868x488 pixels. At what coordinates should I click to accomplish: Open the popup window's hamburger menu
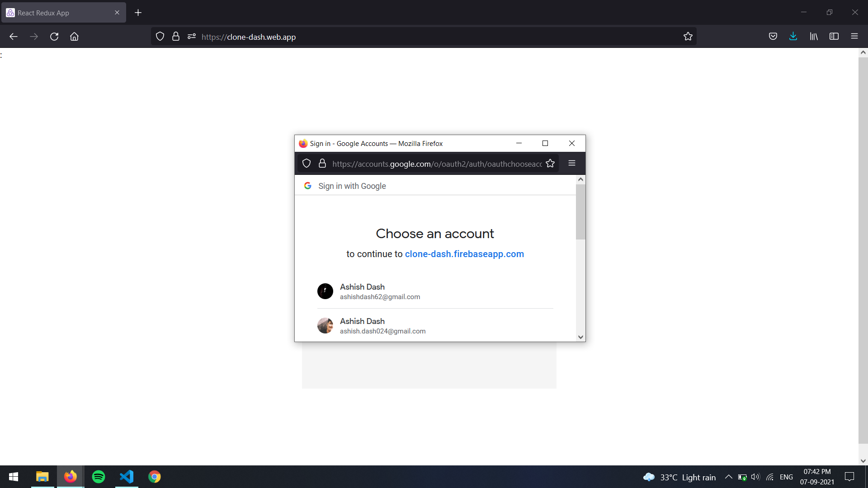click(x=572, y=163)
